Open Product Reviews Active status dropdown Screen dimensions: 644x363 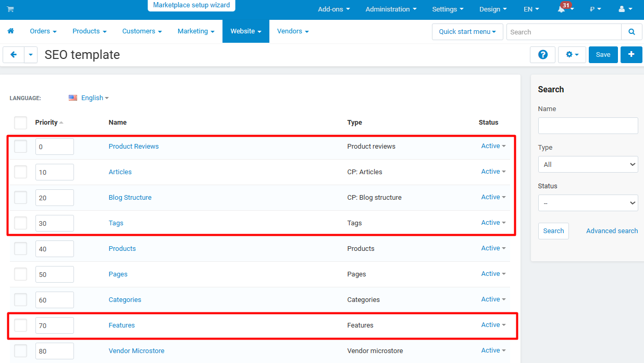493,146
